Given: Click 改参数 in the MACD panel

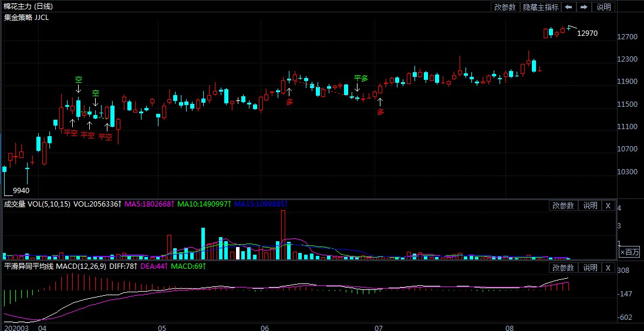Looking at the screenshot, I should (563, 268).
